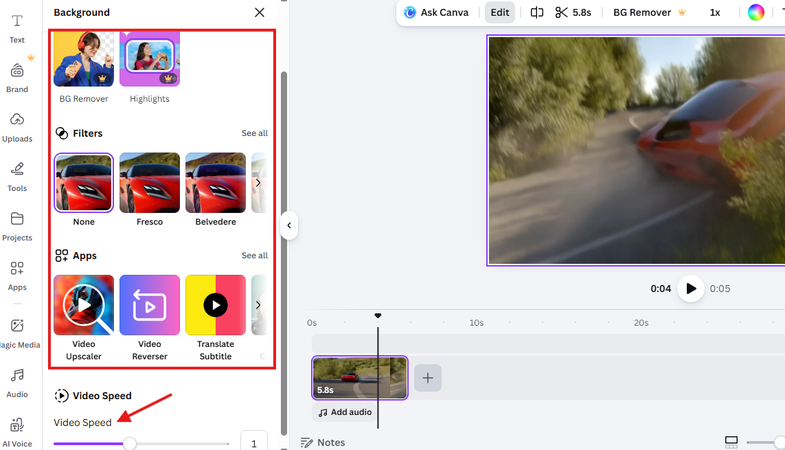The height and width of the screenshot is (450, 785).
Task: Open the Uploads sidebar panel
Action: (x=17, y=128)
